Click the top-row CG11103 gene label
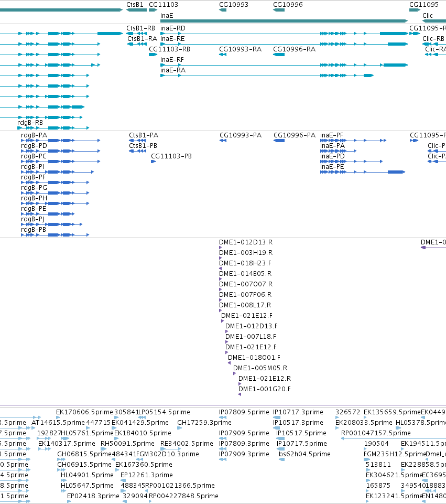 point(164,5)
